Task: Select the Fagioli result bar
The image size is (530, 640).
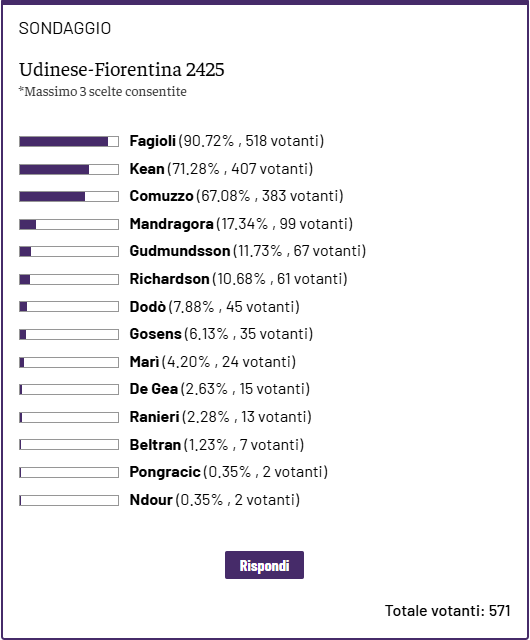Action: [x=69, y=142]
